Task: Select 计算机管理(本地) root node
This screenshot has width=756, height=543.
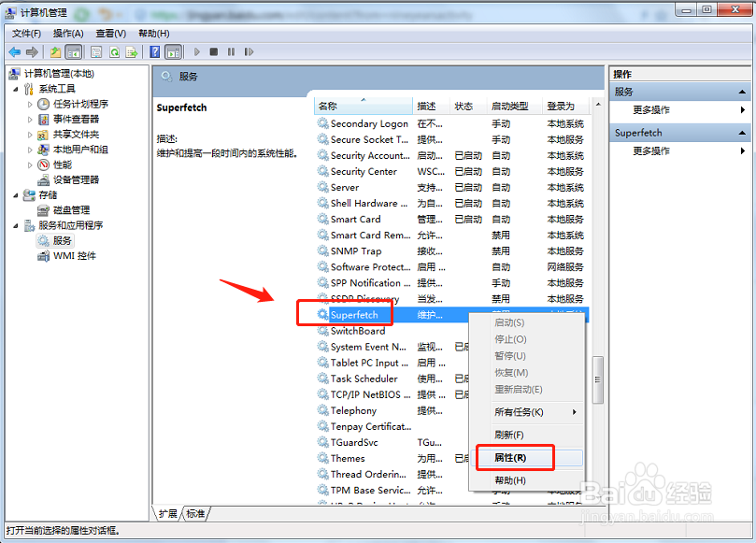Action: coord(59,73)
